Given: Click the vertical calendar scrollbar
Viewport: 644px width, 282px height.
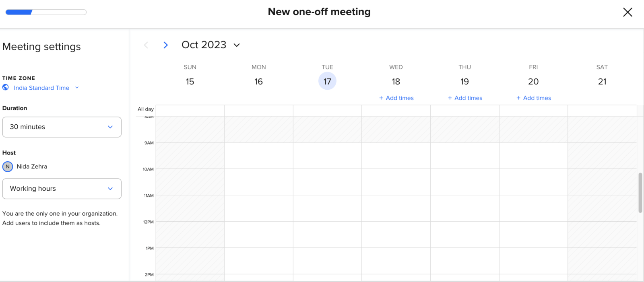Looking at the screenshot, I should pyautogui.click(x=640, y=193).
